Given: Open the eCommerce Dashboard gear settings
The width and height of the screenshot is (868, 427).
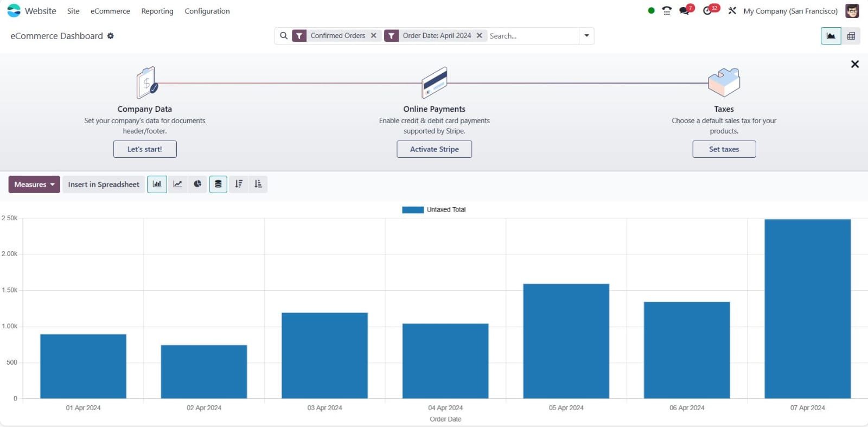Looking at the screenshot, I should coord(111,36).
